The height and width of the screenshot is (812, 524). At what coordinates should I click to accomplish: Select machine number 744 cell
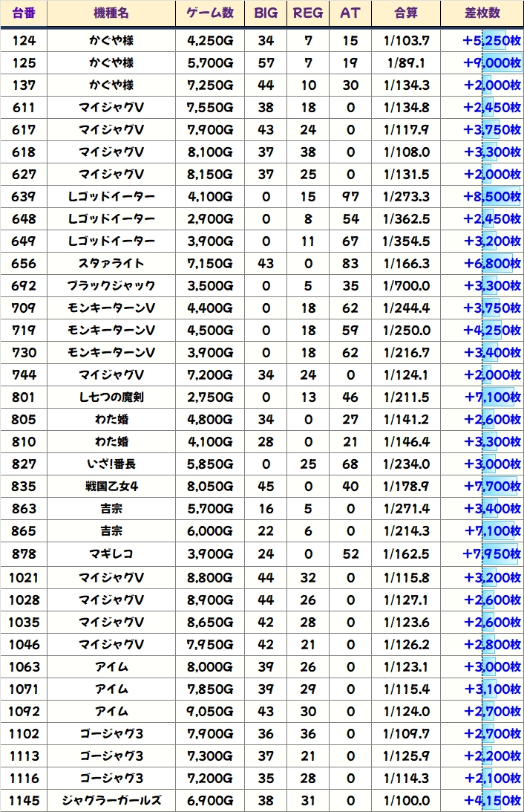24,374
